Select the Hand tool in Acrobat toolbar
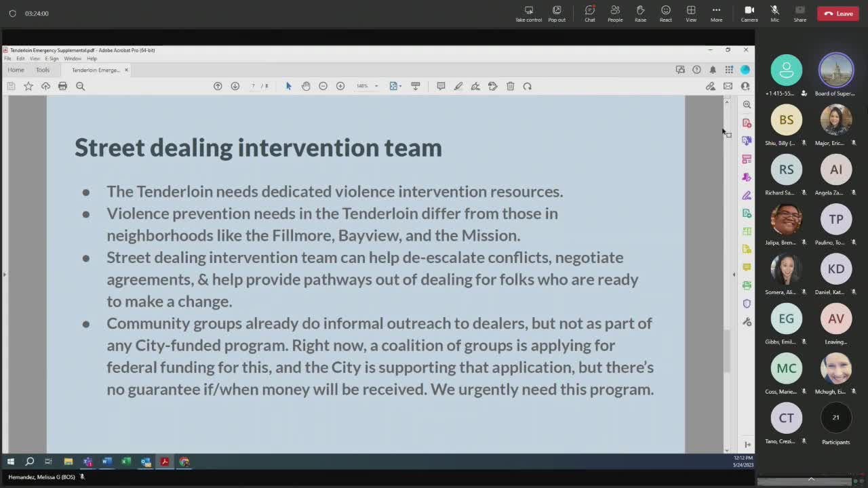 [306, 86]
